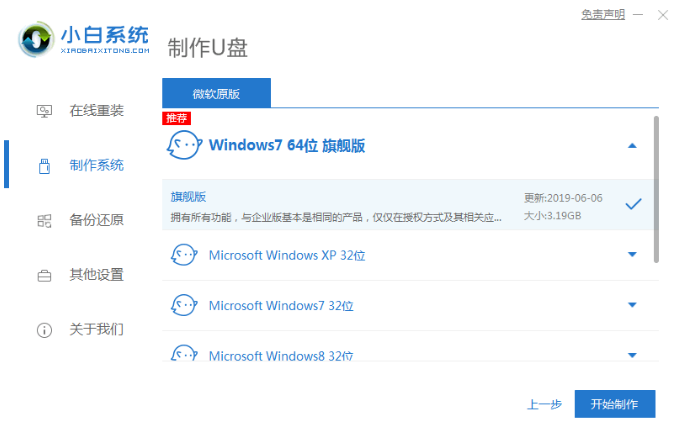The width and height of the screenshot is (681, 445).
Task: Click the 关于我们 info icon
Action: (x=44, y=330)
